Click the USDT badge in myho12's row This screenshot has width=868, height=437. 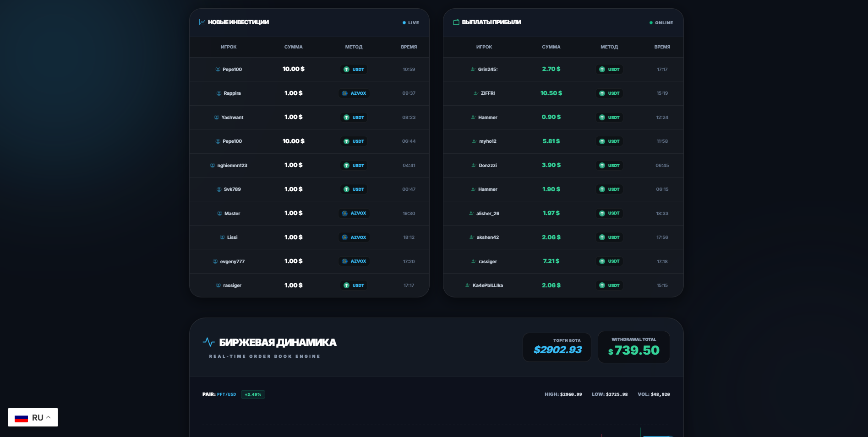[x=610, y=141]
